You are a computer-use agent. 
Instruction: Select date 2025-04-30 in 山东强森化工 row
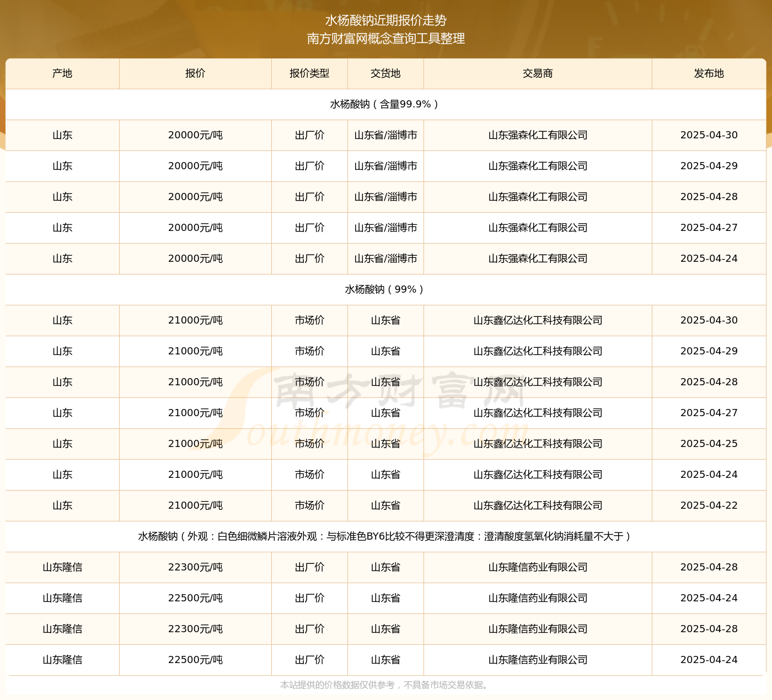coord(709,135)
